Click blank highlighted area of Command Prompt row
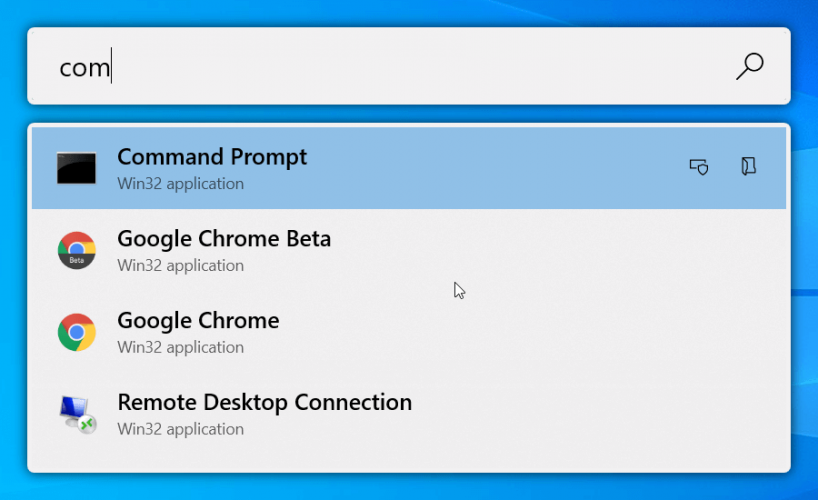818x500 pixels. [496, 168]
